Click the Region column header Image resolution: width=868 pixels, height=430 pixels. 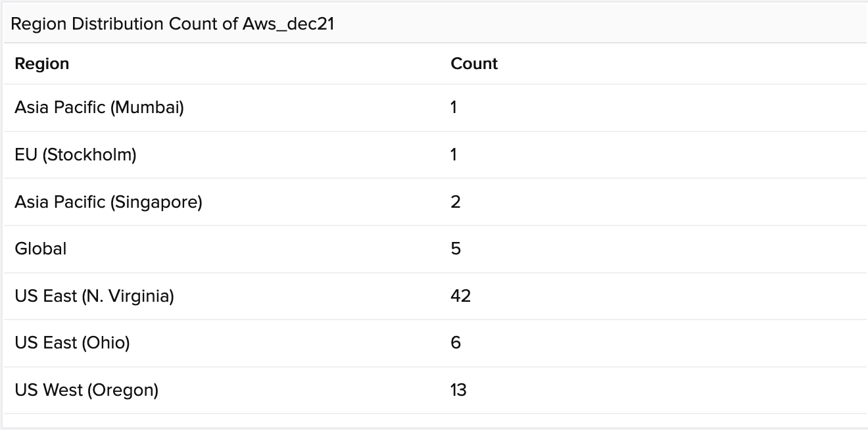[x=42, y=64]
